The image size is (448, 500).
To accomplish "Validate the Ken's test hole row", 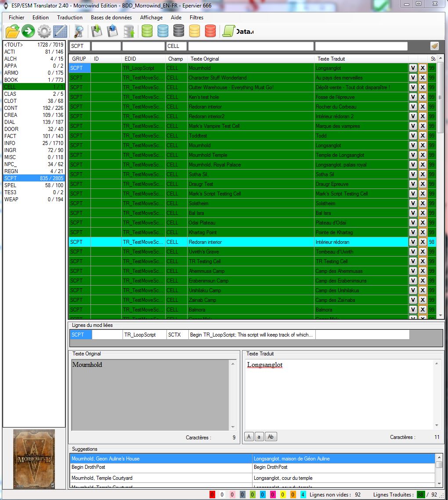I will tap(413, 97).
